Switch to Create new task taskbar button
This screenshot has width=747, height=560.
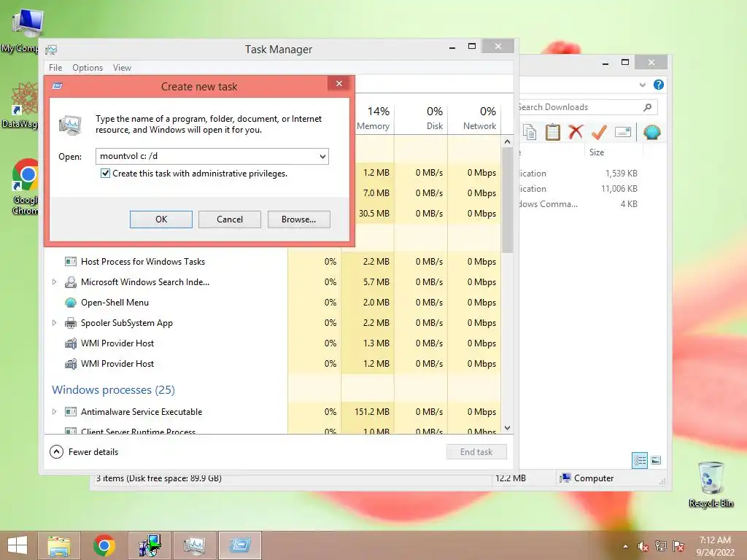pyautogui.click(x=239, y=545)
